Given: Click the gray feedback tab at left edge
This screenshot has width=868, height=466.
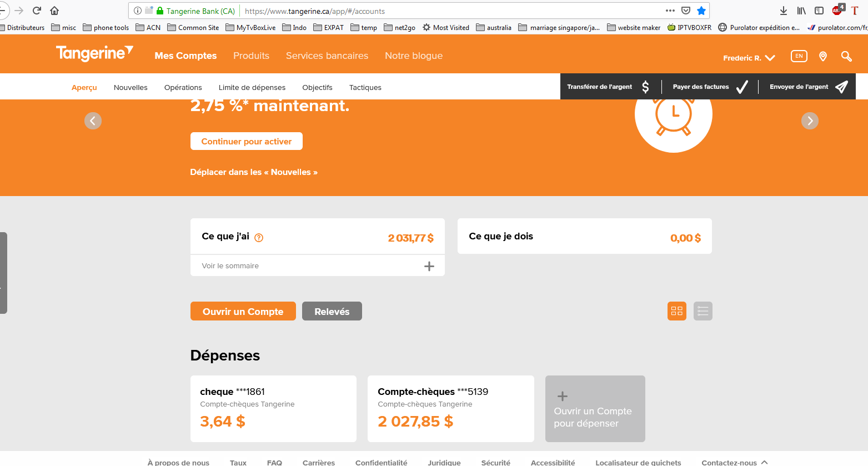Looking at the screenshot, I should coord(3,273).
